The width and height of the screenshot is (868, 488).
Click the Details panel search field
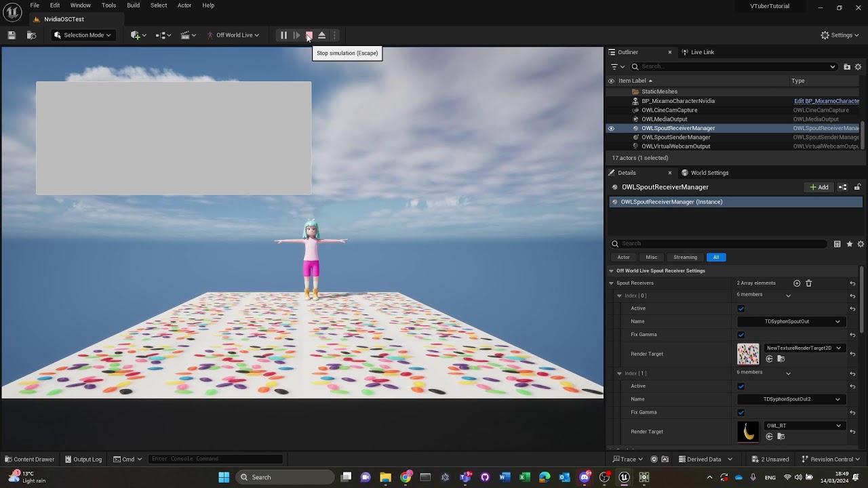pos(719,244)
